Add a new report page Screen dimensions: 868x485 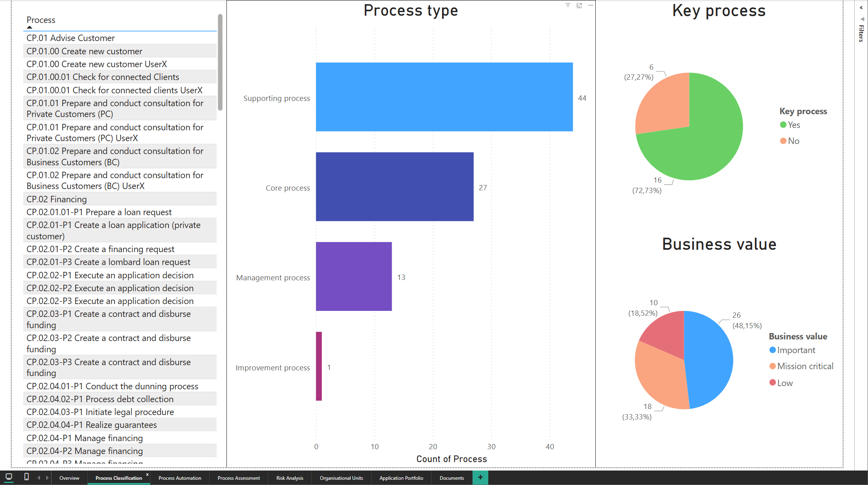click(480, 477)
